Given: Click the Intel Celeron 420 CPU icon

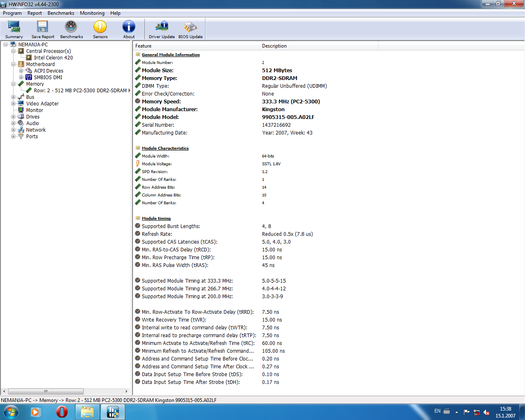Looking at the screenshot, I should [x=29, y=57].
